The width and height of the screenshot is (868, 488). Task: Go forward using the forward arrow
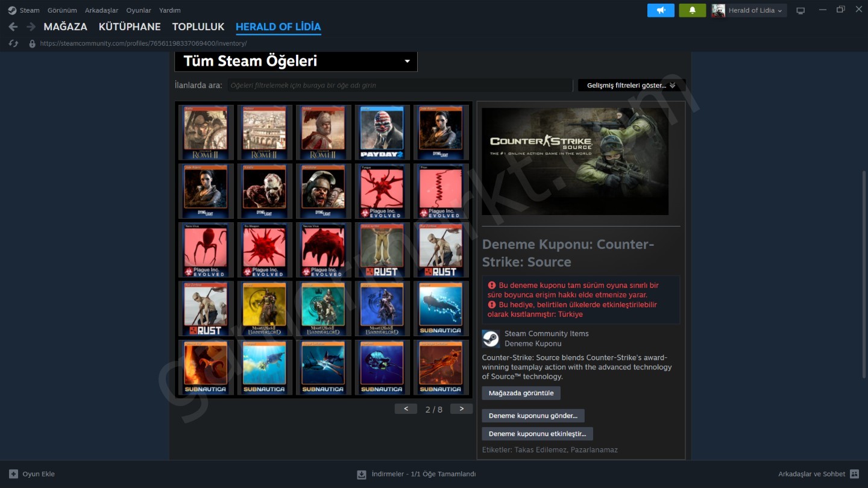(x=31, y=27)
